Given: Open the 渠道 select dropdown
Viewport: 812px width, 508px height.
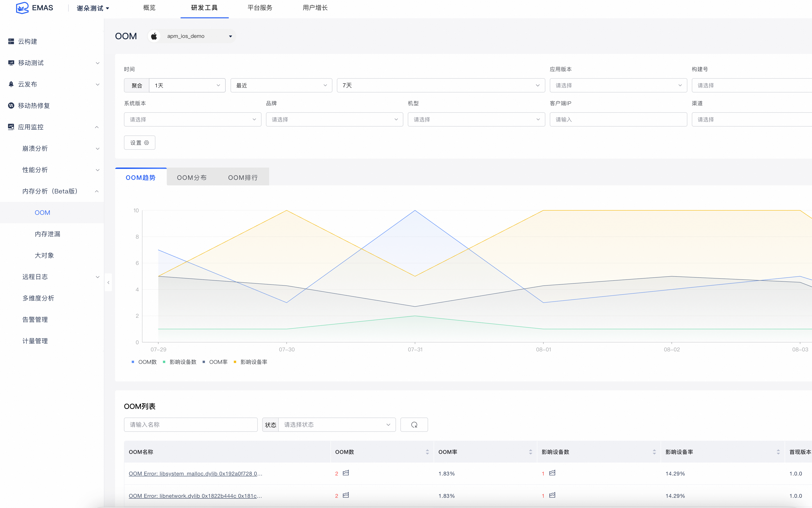Looking at the screenshot, I should [x=752, y=119].
